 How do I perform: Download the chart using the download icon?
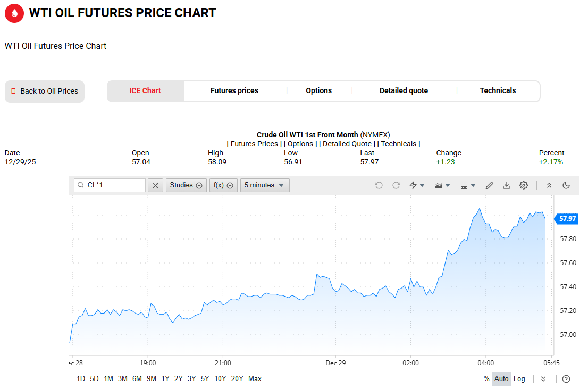pos(507,185)
